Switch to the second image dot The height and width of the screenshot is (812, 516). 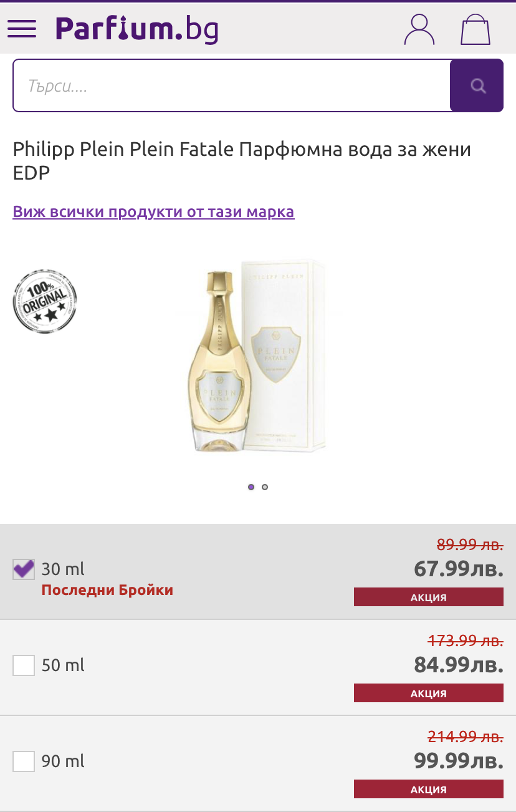click(265, 487)
